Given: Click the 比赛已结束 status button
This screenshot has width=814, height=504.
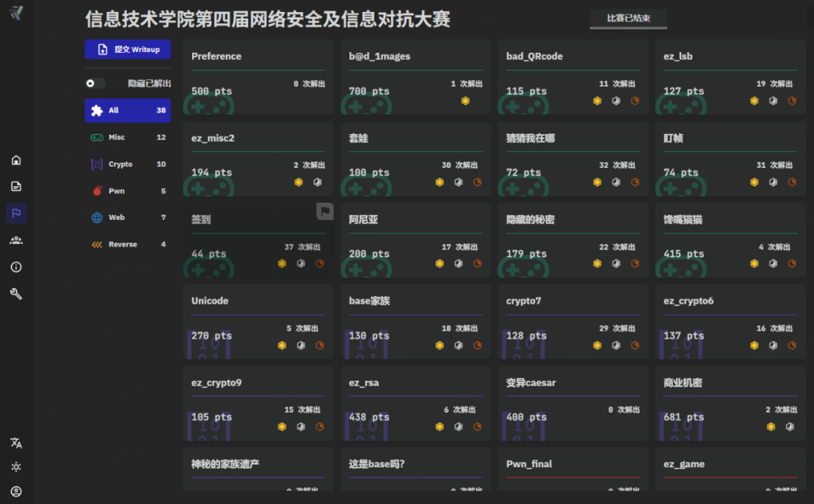Looking at the screenshot, I should click(628, 18).
